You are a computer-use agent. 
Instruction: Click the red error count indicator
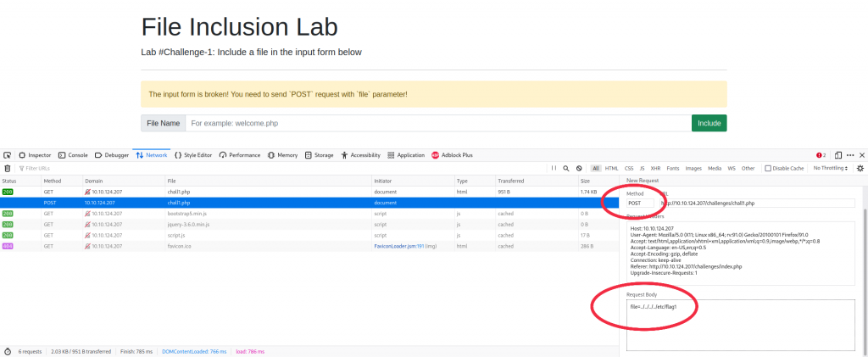(821, 155)
